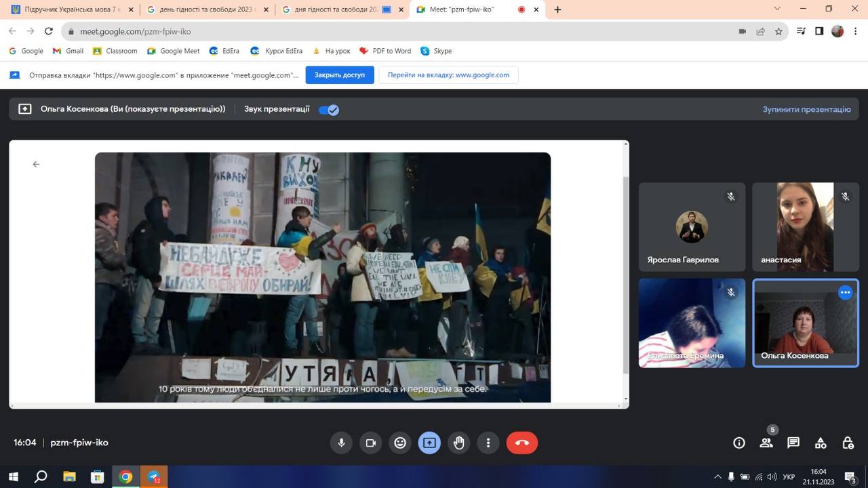Open meeting details info icon
This screenshot has width=868, height=488.
(x=739, y=443)
